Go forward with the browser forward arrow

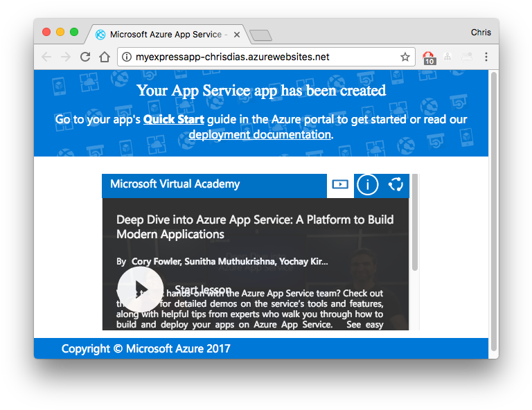[66, 57]
